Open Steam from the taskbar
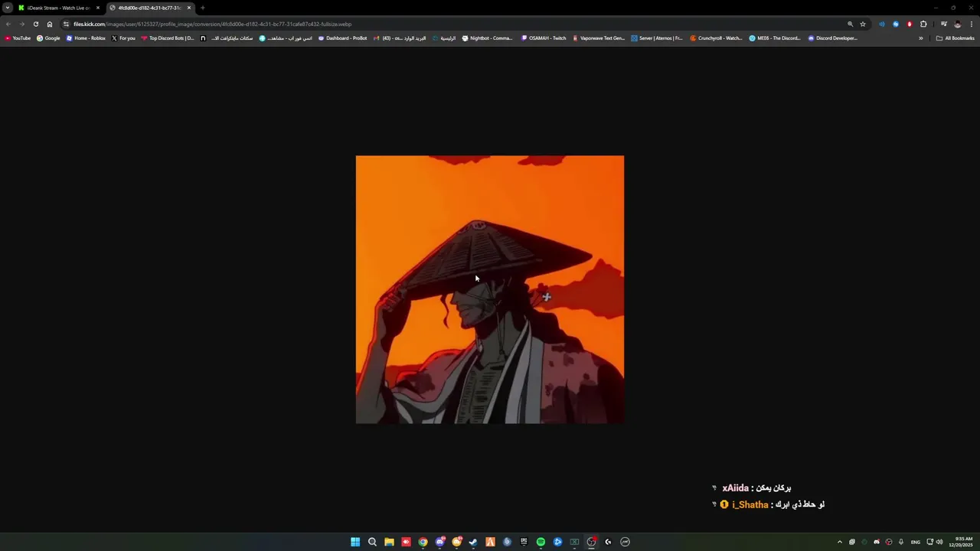Image resolution: width=980 pixels, height=551 pixels. click(473, 542)
